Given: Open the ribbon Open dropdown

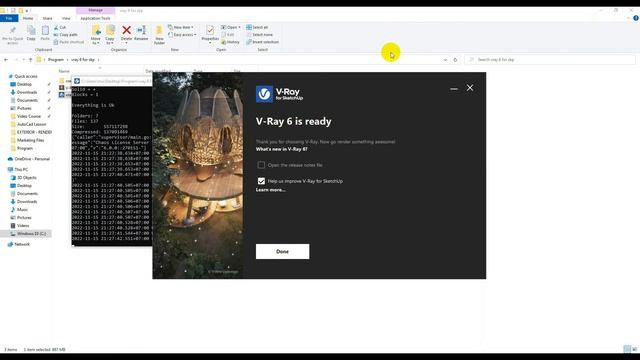Looking at the screenshot, I should (x=231, y=27).
